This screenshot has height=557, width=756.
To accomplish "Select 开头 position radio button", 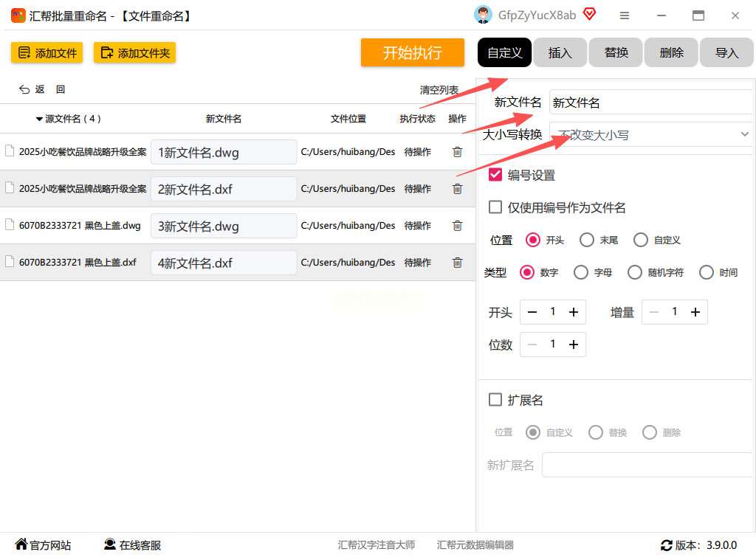I will (533, 240).
